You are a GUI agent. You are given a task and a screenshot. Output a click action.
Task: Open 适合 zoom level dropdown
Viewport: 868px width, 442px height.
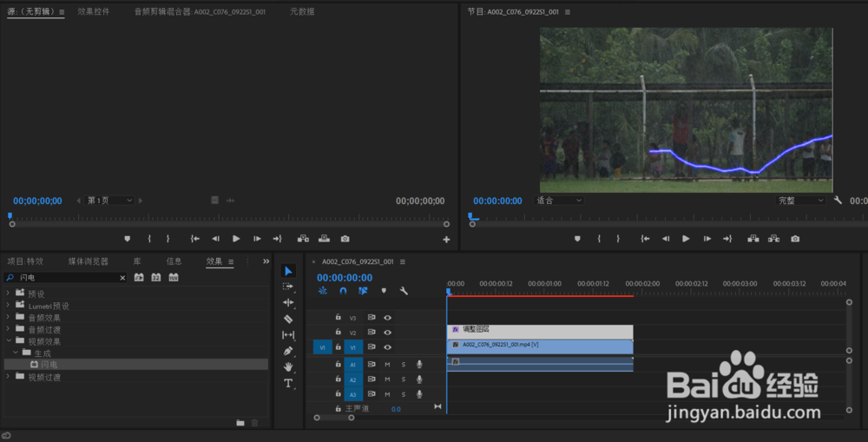pyautogui.click(x=558, y=201)
